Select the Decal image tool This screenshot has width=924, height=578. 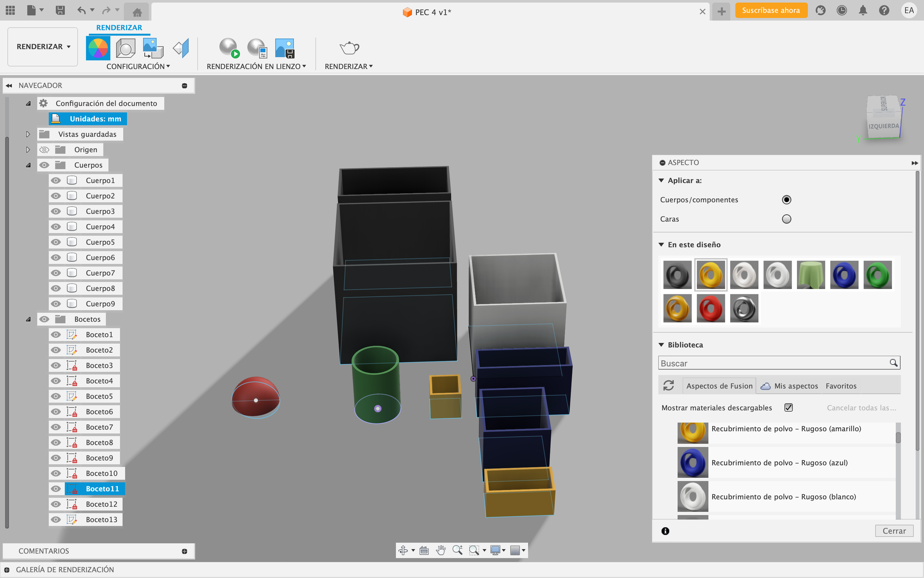[x=153, y=48]
